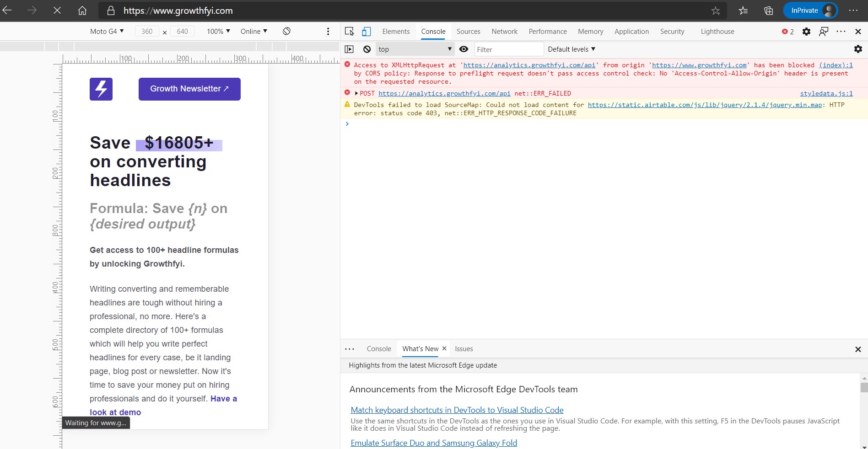
Task: Click the analytics.growthfyi.com/api link in POST error
Action: click(444, 93)
